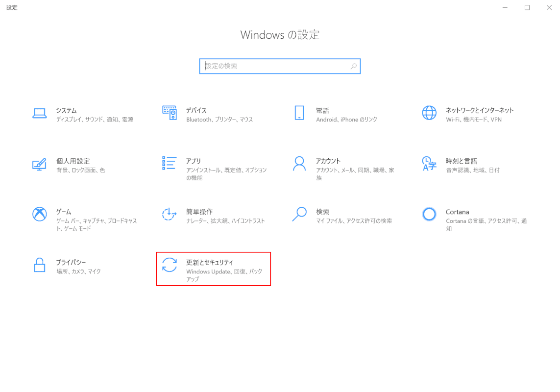Click the マイ ファイル、アクセス許可の検索 description
This screenshot has height=392, width=560.
[x=354, y=221]
